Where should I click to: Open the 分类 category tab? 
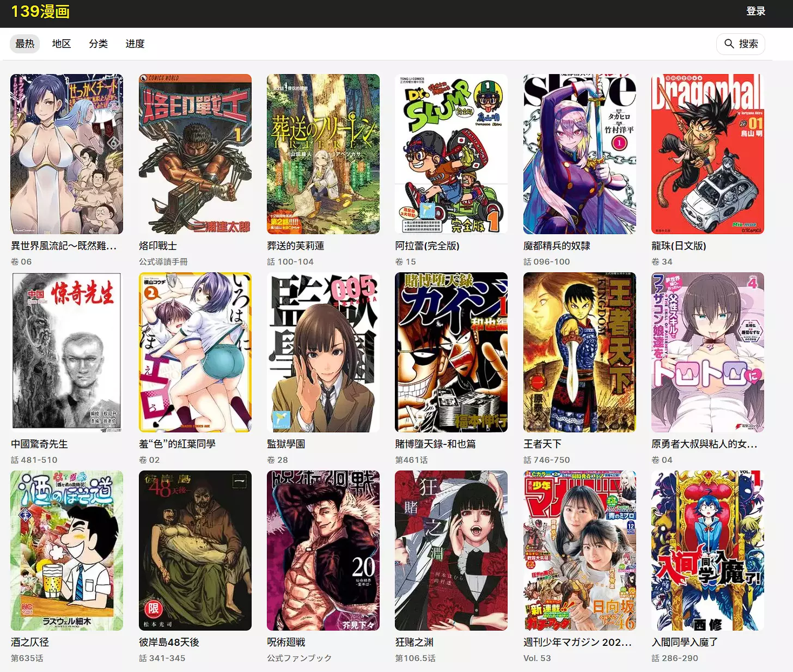click(x=98, y=44)
